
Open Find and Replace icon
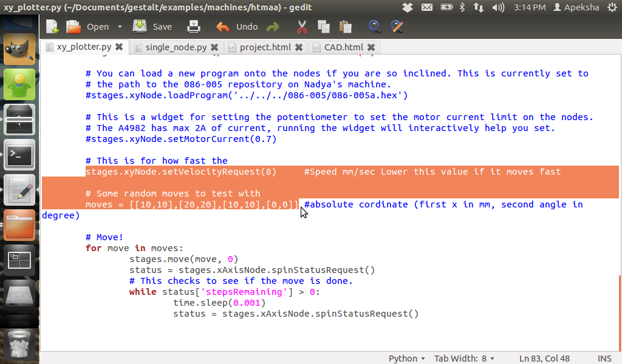click(x=397, y=27)
